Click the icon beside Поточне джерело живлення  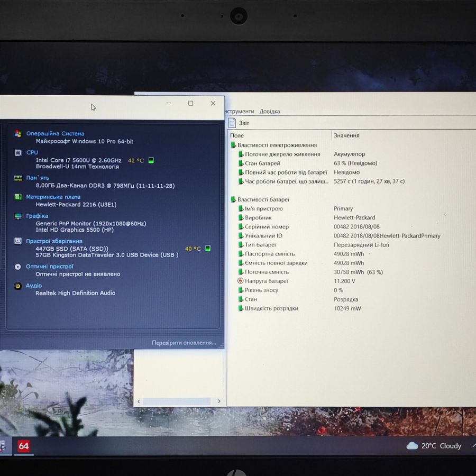click(x=241, y=154)
